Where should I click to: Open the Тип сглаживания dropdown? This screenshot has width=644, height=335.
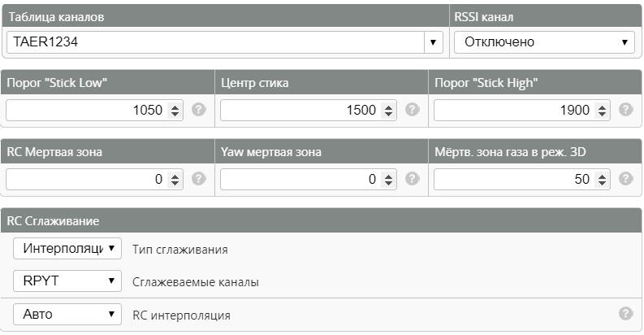click(x=67, y=249)
